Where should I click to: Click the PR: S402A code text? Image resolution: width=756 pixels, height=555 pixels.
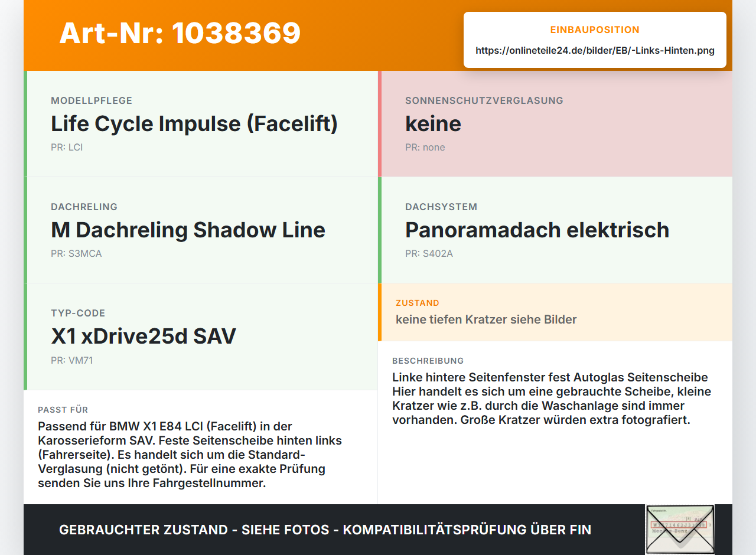click(429, 254)
